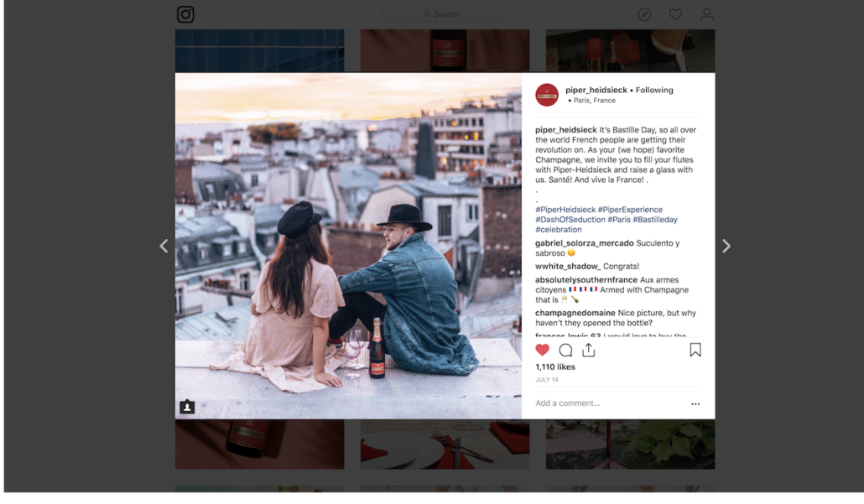Show tagged people icon on photo
The width and height of the screenshot is (864, 504).
[x=187, y=407]
